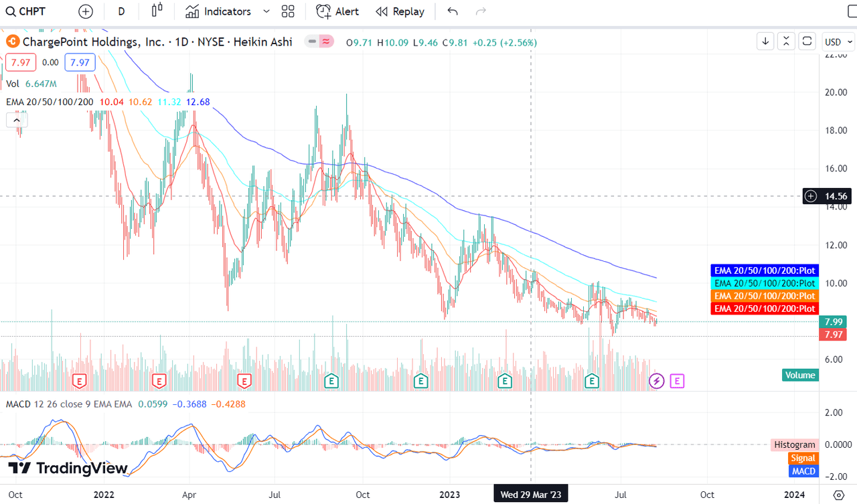Click the Apr time axis label
857x504 pixels.
pos(189,495)
